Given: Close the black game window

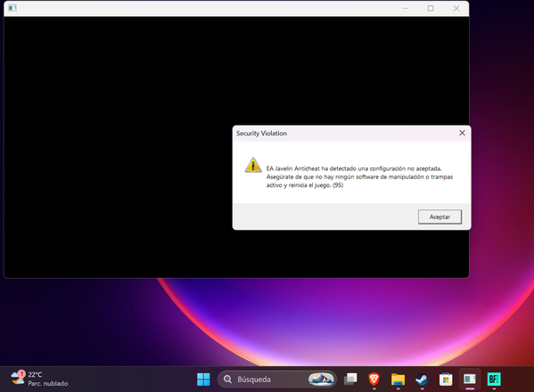Looking at the screenshot, I should (x=456, y=8).
